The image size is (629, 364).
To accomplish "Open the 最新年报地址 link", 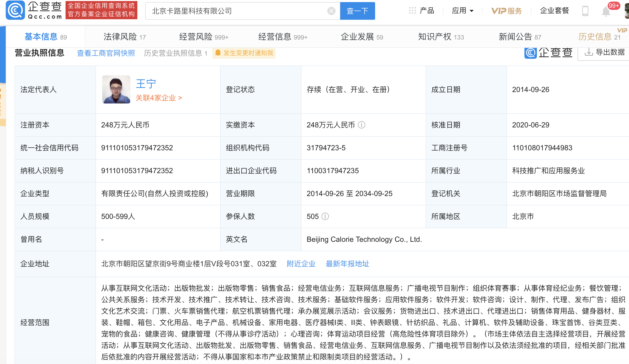I will point(347,264).
